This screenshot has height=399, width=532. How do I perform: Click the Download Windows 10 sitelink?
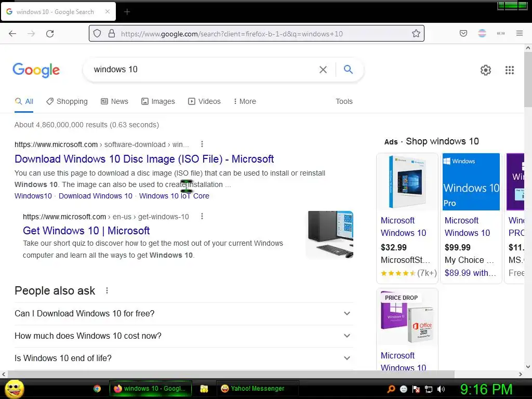(96, 196)
